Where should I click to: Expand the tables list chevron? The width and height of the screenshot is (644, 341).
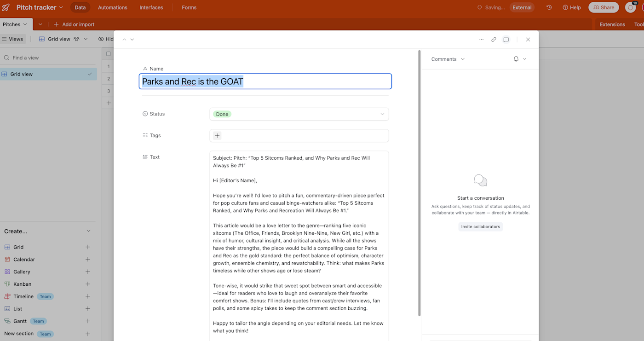click(40, 24)
